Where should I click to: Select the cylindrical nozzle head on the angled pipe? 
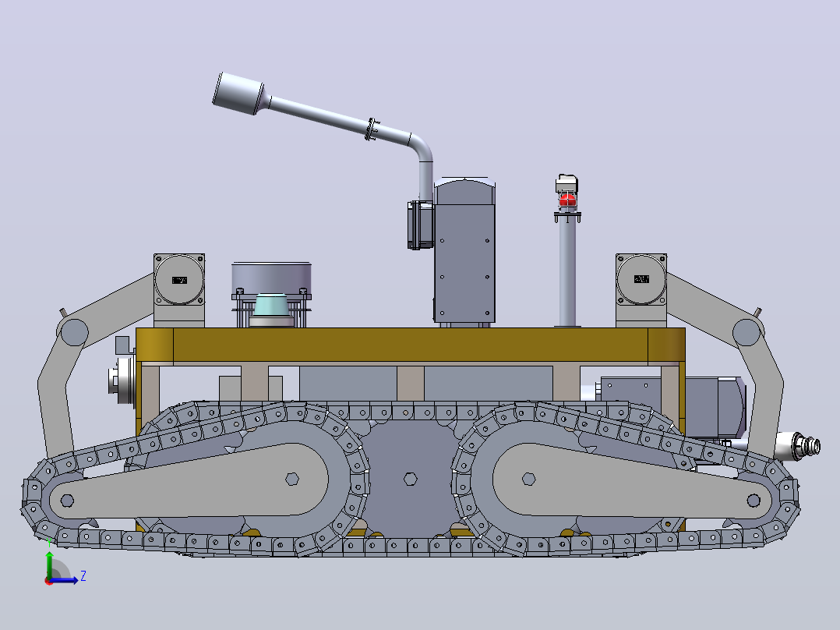(x=239, y=94)
